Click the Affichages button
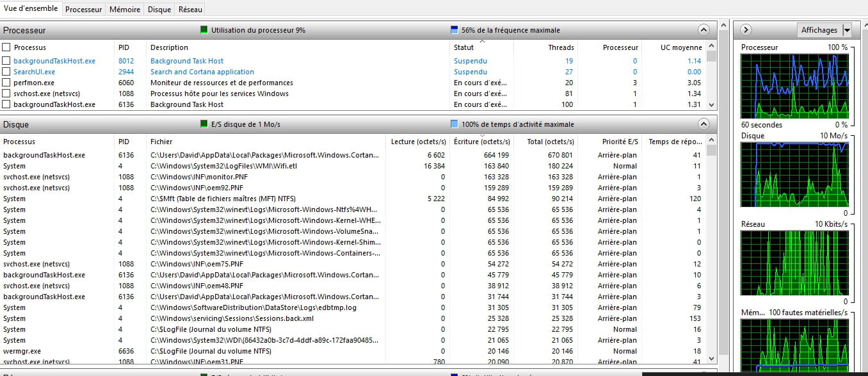 (x=819, y=30)
